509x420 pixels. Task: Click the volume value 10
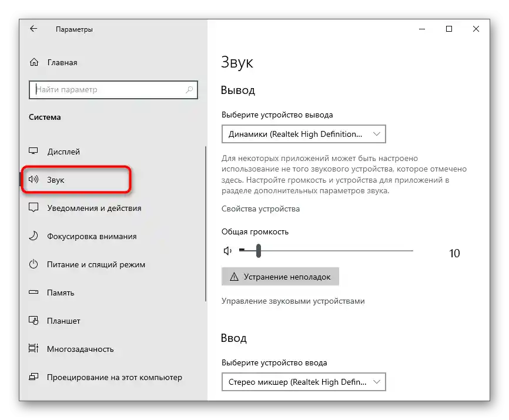tap(454, 253)
